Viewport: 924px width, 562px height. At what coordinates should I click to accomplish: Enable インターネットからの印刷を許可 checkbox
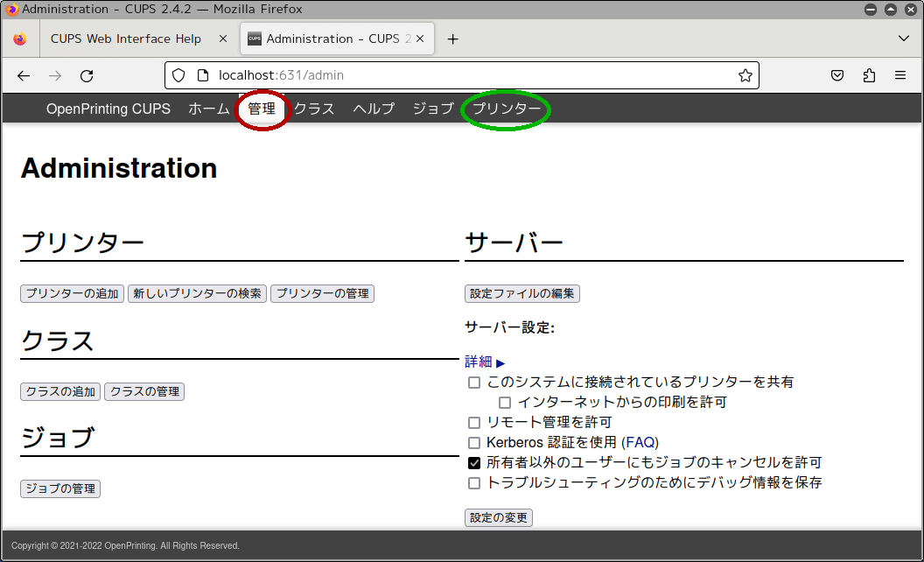(x=505, y=403)
